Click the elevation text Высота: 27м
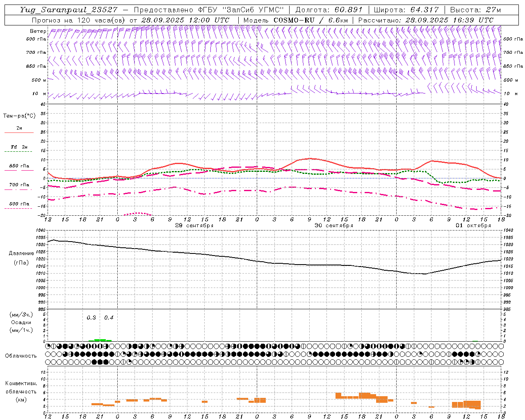The width and height of the screenshot is (525, 420). pyautogui.click(x=476, y=10)
